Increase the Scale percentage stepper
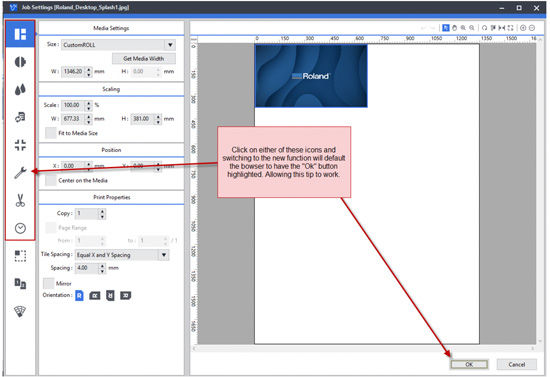 click(89, 102)
